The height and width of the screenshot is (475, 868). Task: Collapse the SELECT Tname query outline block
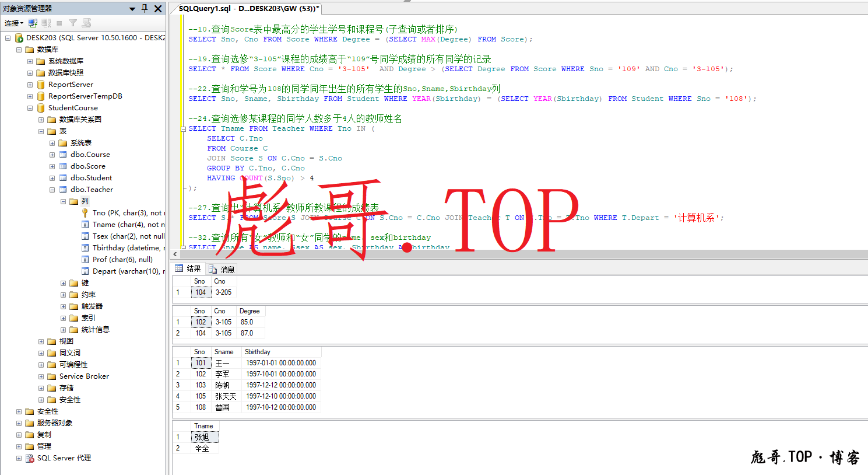(x=183, y=129)
